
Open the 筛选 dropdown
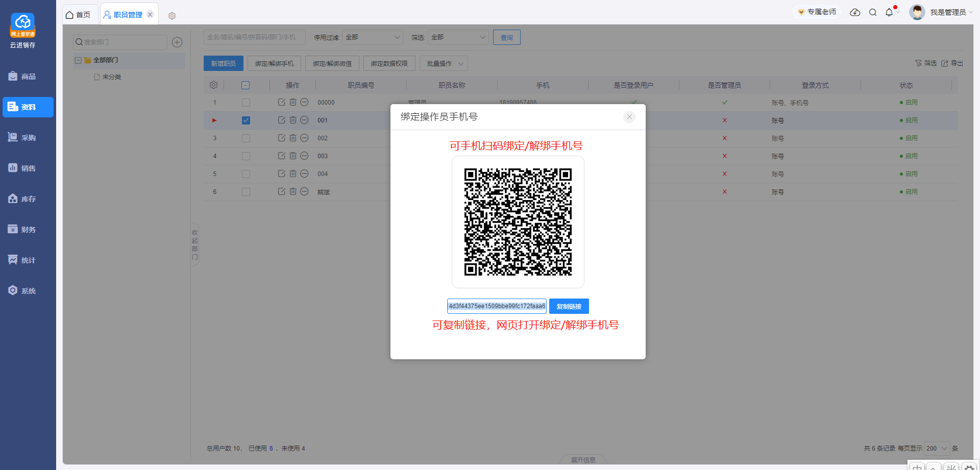point(458,37)
